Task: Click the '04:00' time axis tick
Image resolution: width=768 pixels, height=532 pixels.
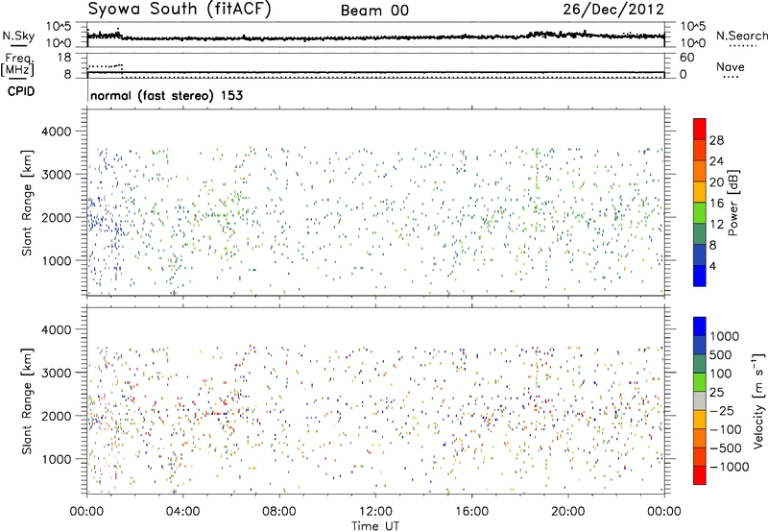Action: coord(182,512)
